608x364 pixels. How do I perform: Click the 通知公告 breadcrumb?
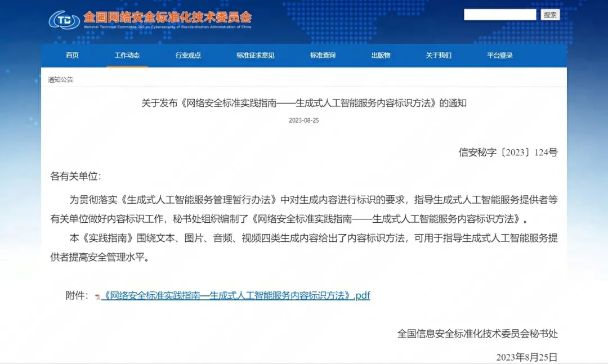pyautogui.click(x=60, y=79)
